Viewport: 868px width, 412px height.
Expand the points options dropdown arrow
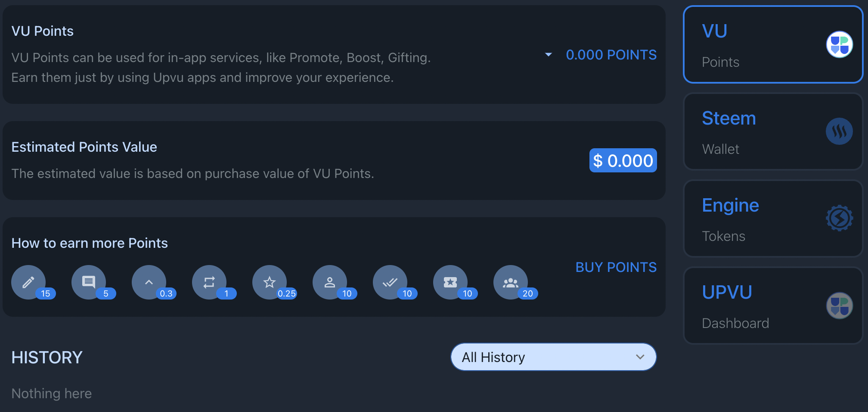(549, 55)
